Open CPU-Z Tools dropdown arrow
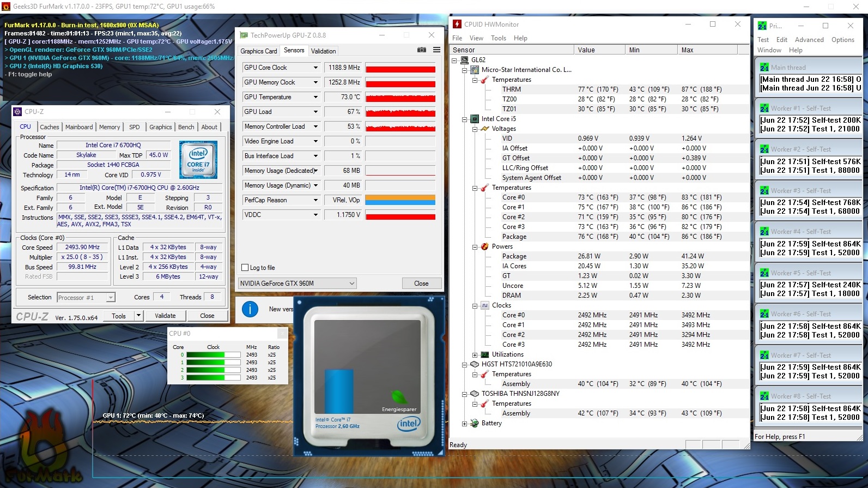Viewport: 868px width, 488px height. [x=138, y=316]
